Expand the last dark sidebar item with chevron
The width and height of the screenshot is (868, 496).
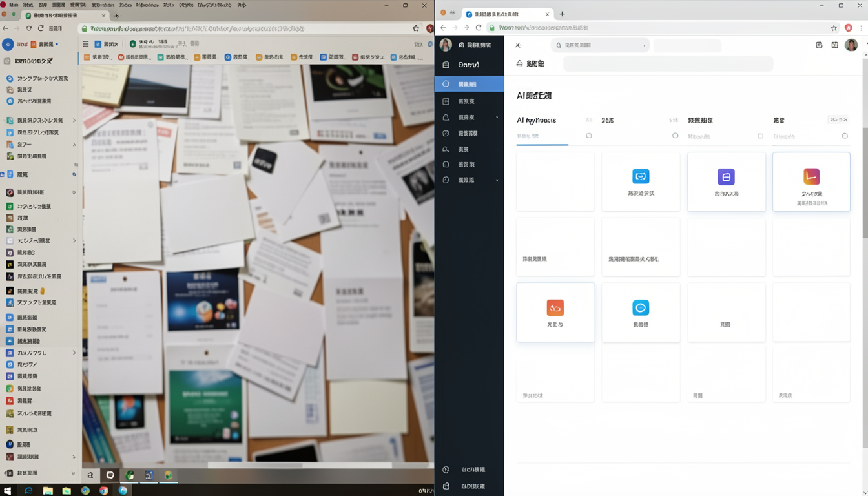(x=470, y=180)
